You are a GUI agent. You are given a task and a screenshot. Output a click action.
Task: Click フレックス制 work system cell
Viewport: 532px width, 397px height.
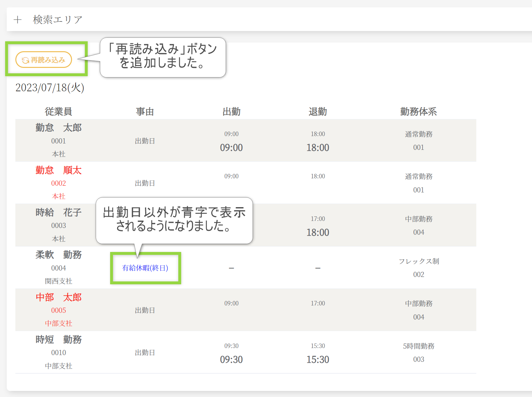point(419,261)
